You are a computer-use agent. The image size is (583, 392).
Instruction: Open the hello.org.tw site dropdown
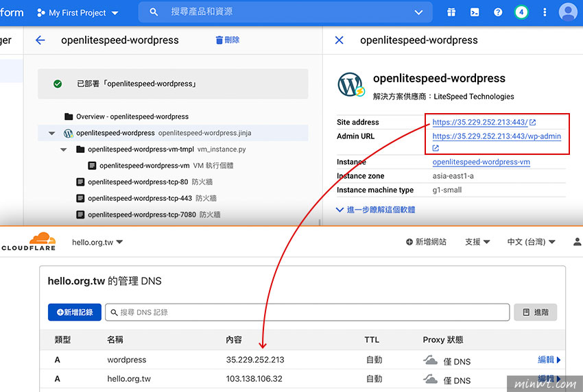click(x=97, y=243)
